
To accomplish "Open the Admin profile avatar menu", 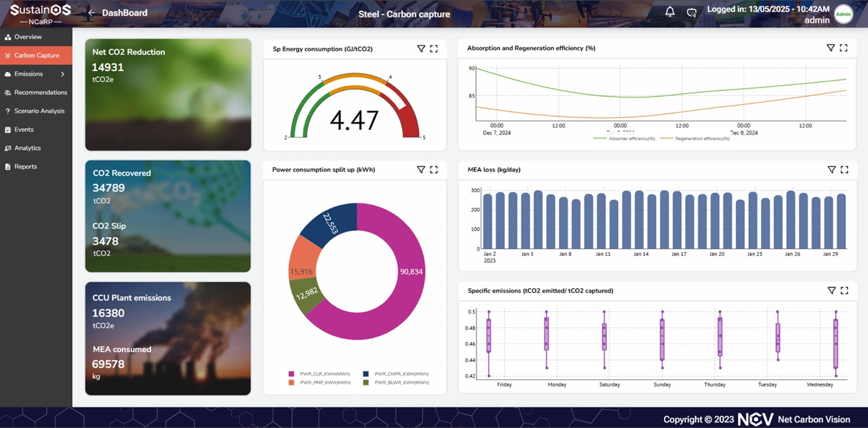I will tap(843, 14).
